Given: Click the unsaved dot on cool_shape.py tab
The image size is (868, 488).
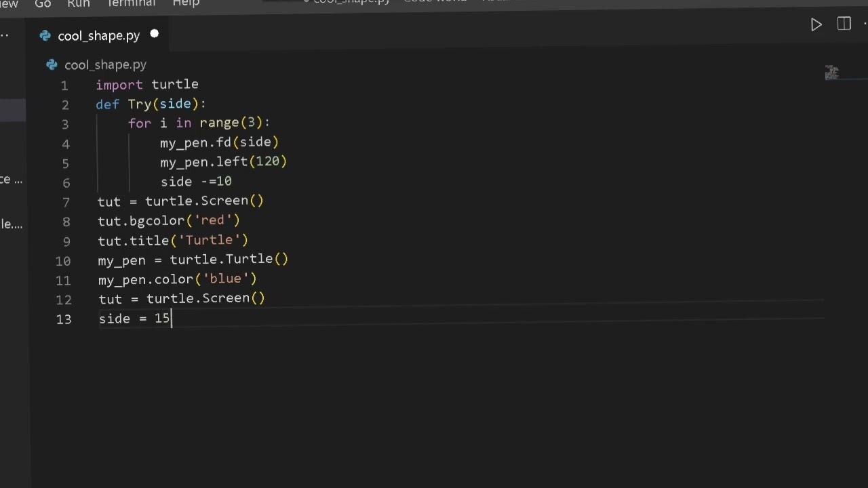Looking at the screenshot, I should tap(154, 34).
